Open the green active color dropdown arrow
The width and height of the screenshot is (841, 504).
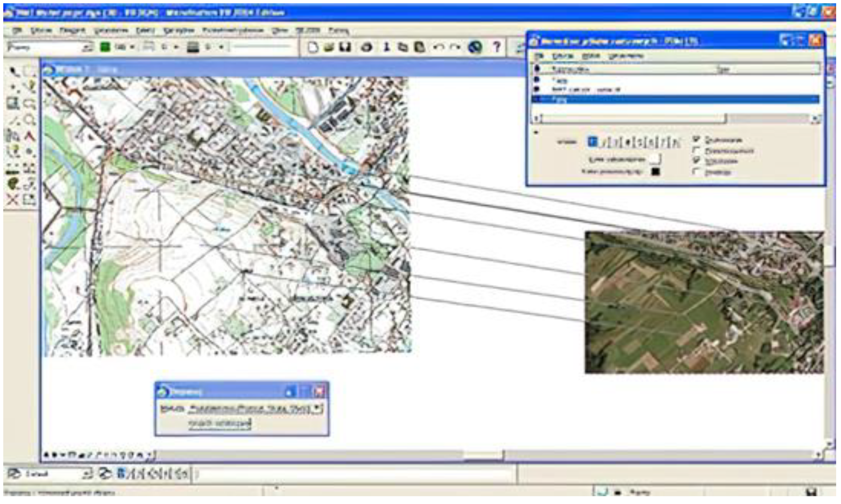pos(132,47)
